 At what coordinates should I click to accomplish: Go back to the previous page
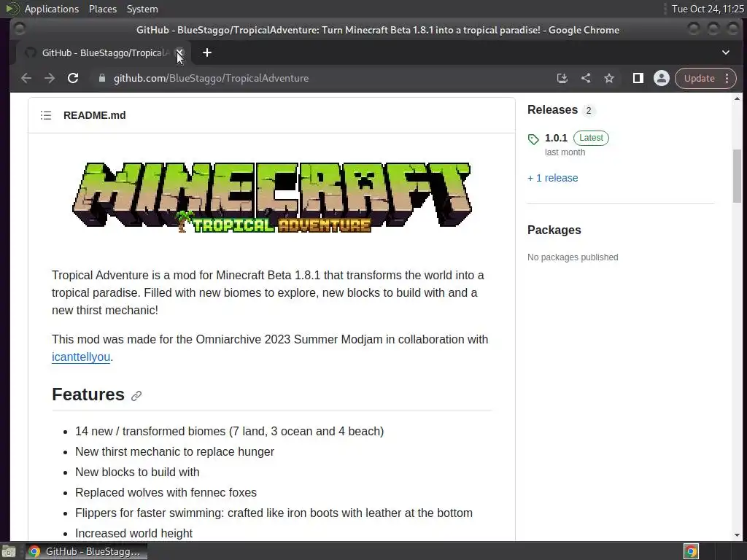click(x=26, y=78)
